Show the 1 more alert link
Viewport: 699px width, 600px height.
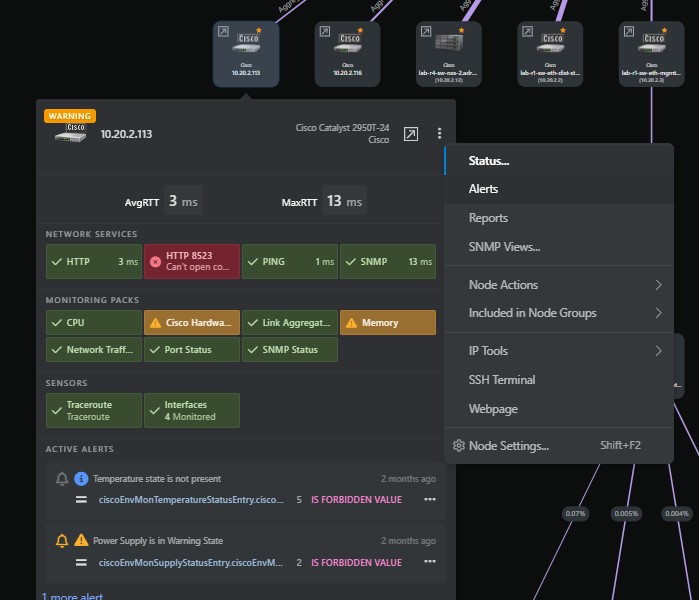pyautogui.click(x=72, y=596)
